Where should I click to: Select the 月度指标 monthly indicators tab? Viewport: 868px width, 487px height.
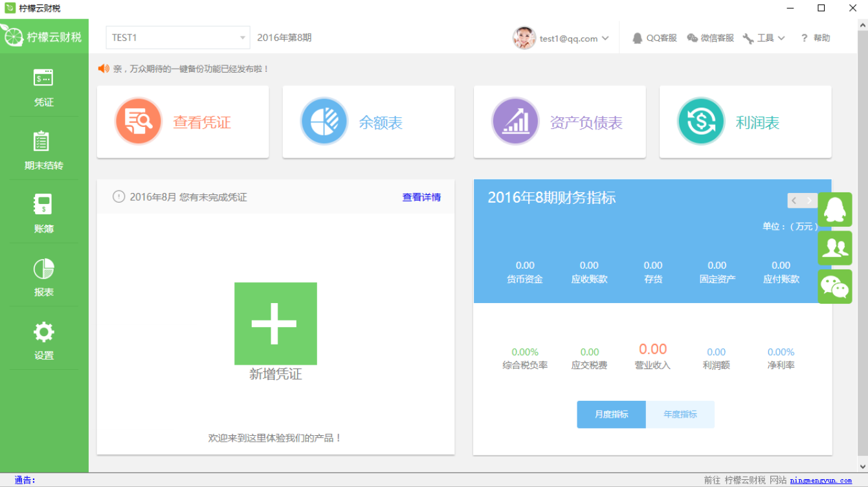coord(610,414)
